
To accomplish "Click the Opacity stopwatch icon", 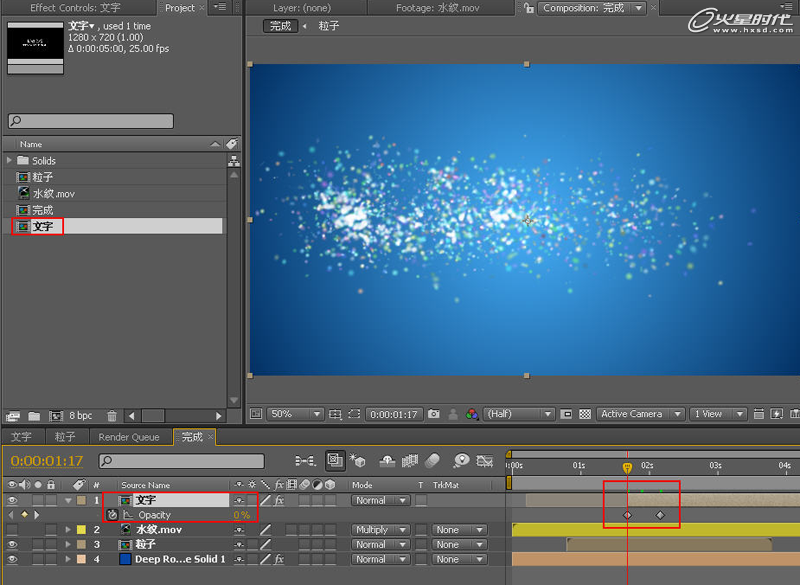I will 113,515.
